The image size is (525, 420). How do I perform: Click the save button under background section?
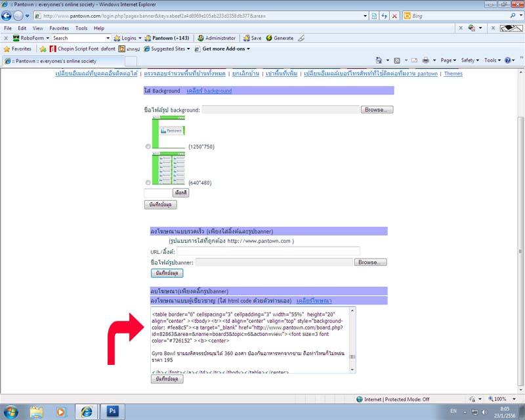[161, 205]
